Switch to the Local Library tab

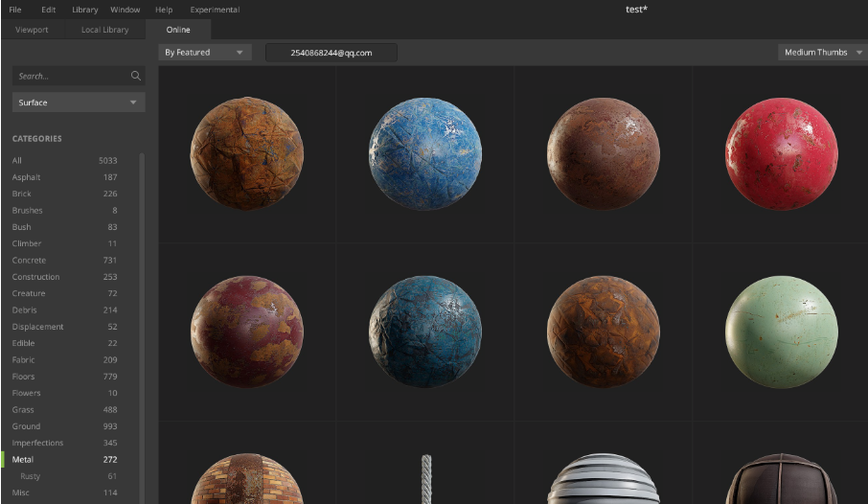(x=104, y=30)
